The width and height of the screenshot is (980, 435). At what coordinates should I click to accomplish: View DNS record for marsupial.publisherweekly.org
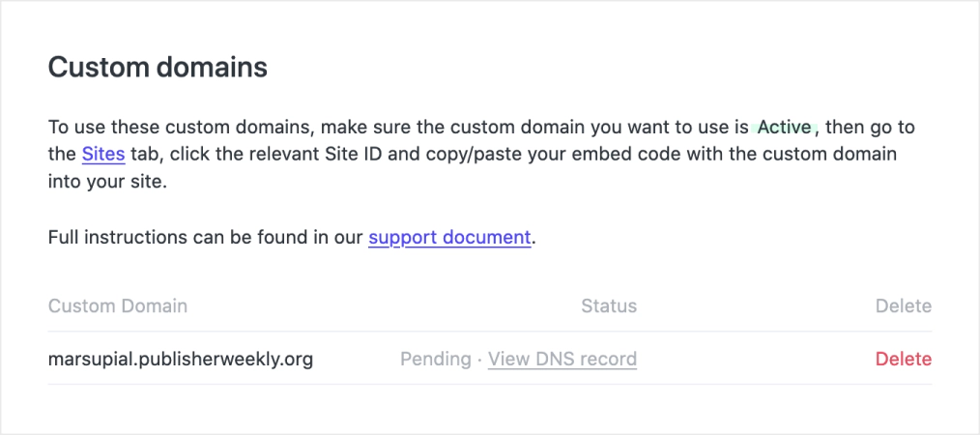tap(562, 359)
